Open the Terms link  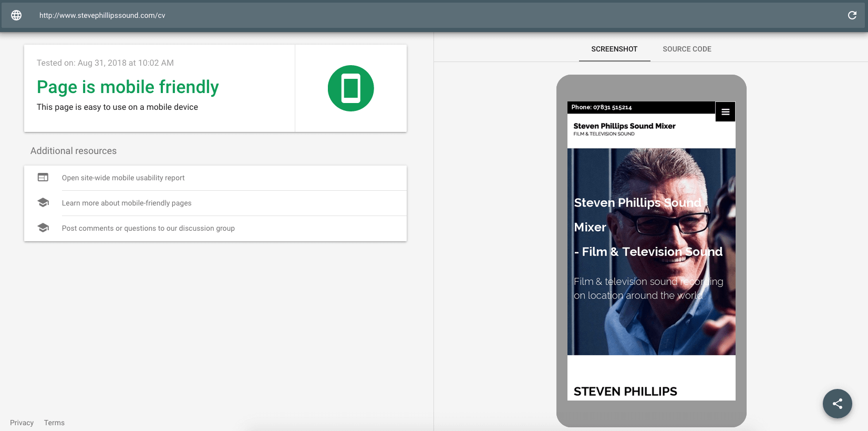click(x=54, y=423)
